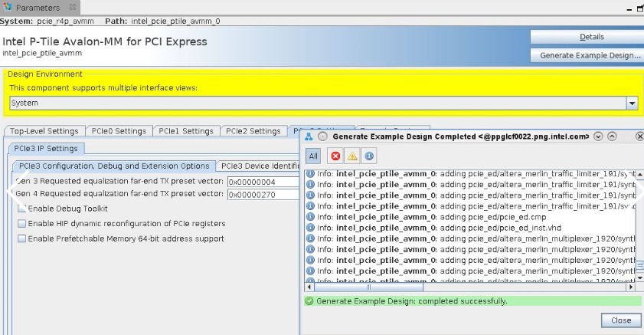Click the message log scroll up arrow

point(640,174)
